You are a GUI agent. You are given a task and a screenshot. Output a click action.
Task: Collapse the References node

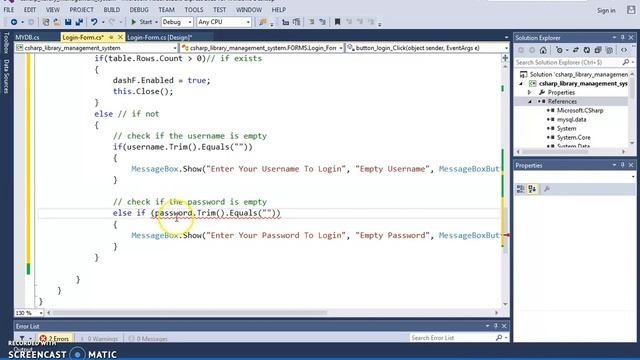point(529,102)
